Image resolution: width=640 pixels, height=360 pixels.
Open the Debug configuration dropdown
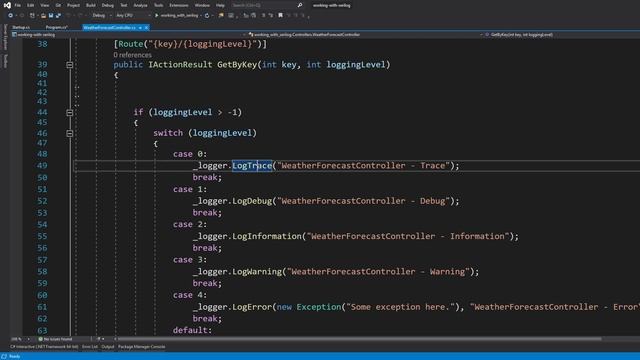(x=102, y=16)
